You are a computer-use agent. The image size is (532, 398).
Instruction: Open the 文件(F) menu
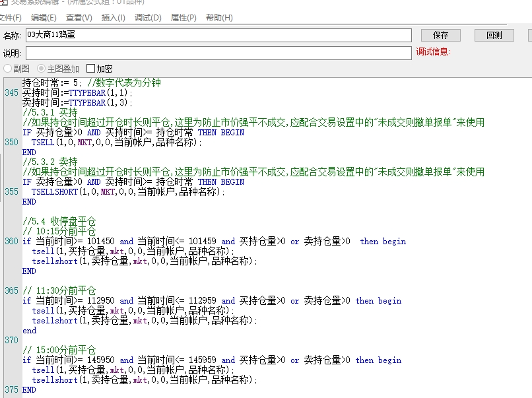click(10, 18)
